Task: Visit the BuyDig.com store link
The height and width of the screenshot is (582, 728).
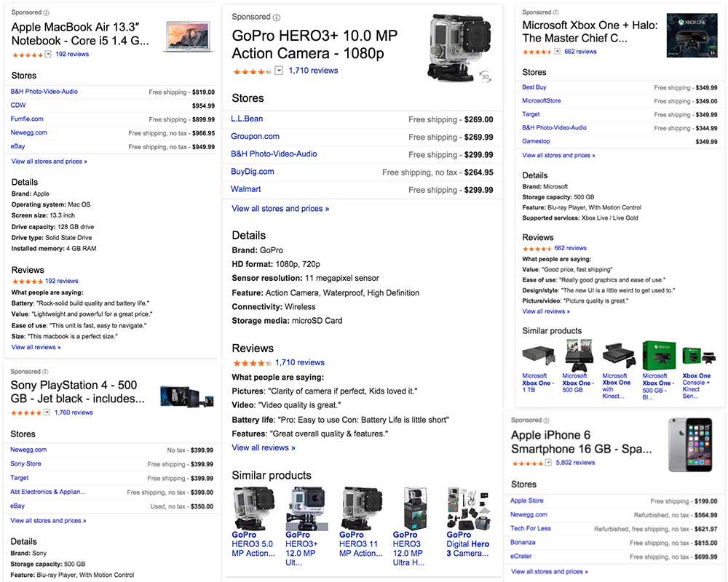Action: point(253,172)
